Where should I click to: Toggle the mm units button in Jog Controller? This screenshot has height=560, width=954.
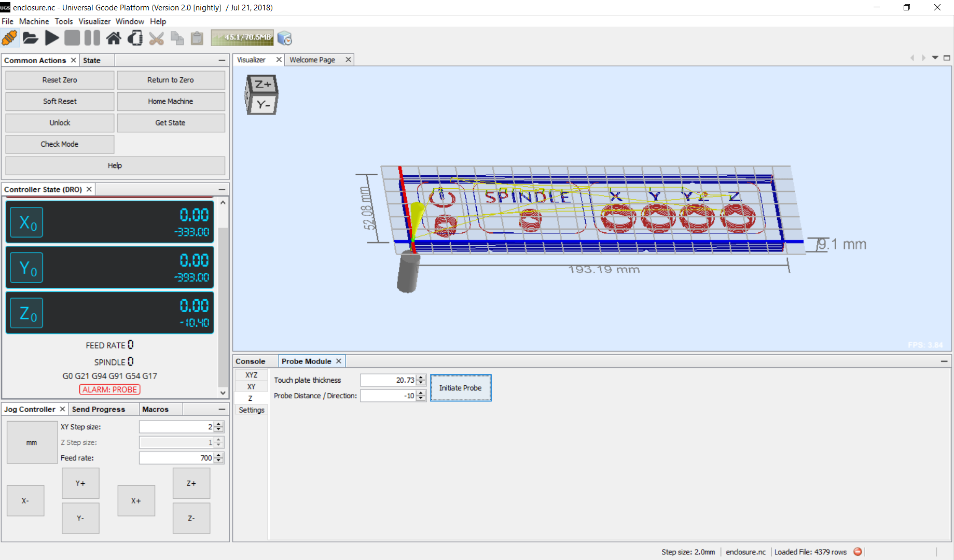(x=32, y=442)
